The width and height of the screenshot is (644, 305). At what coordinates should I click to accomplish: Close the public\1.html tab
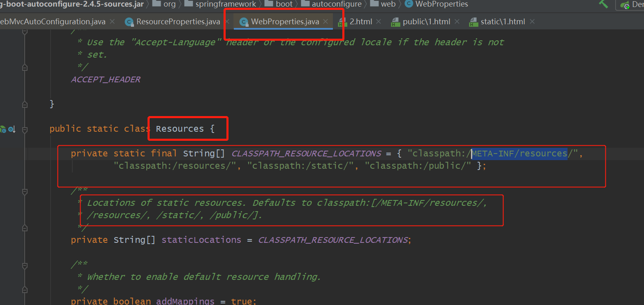457,21
